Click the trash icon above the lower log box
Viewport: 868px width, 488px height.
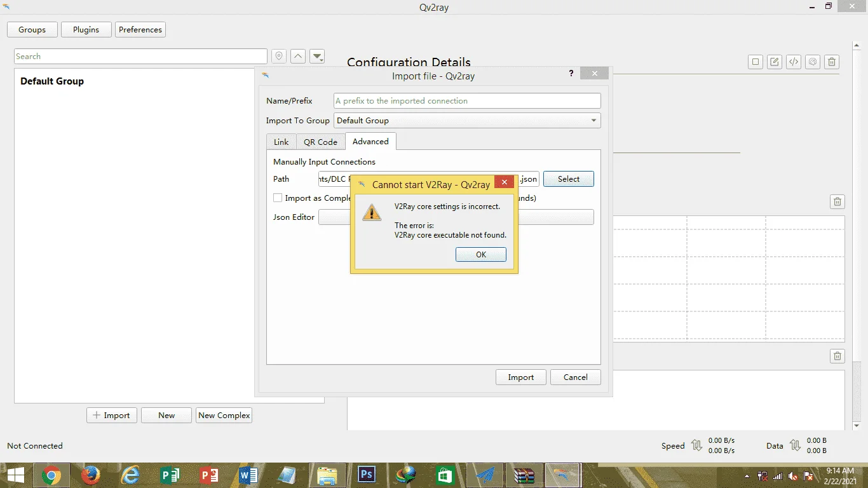coord(837,356)
